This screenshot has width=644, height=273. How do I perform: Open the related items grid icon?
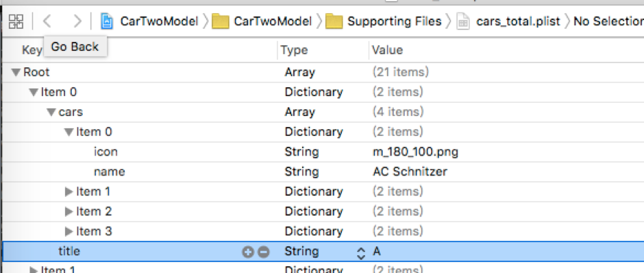16,21
